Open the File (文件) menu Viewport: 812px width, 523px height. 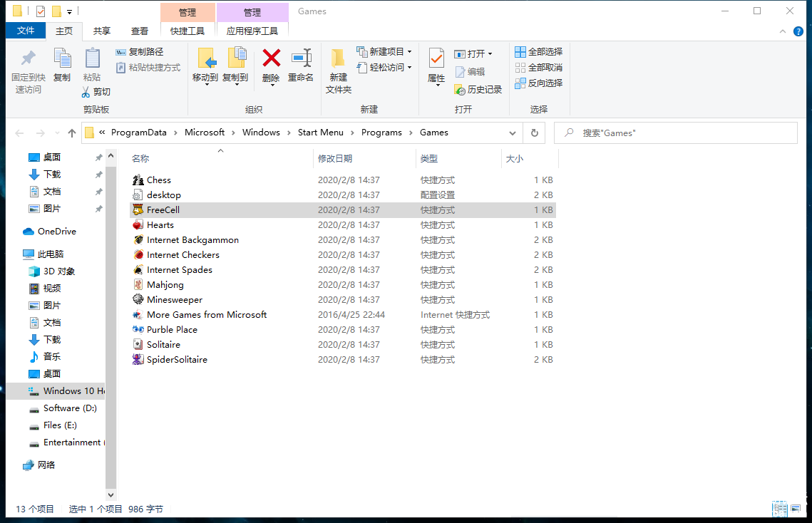click(x=26, y=31)
